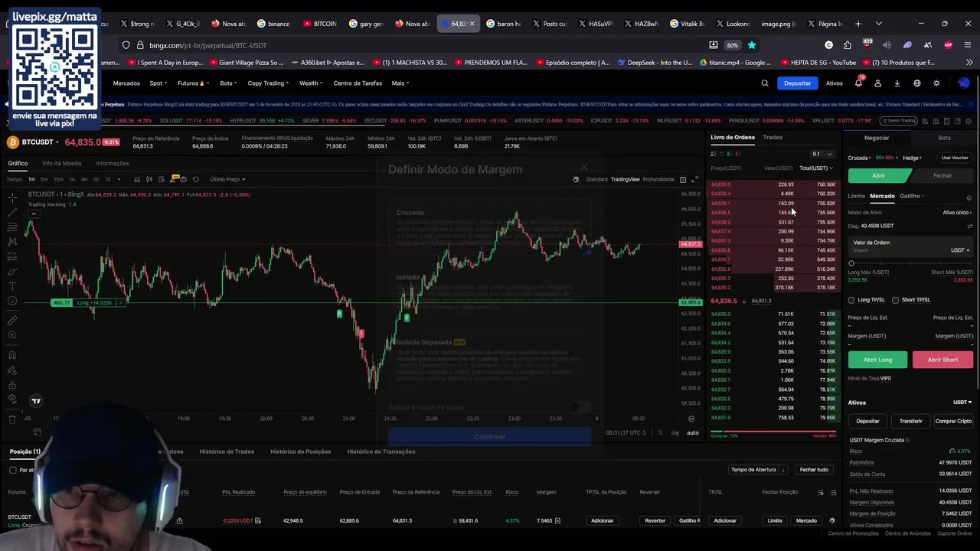Click the share icon in BTCUSDT position row
Image resolution: width=980 pixels, height=551 pixels.
pyautogui.click(x=179, y=520)
